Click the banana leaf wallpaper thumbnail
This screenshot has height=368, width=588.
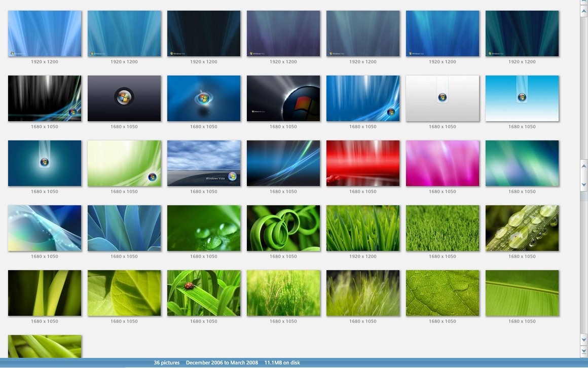522,293
